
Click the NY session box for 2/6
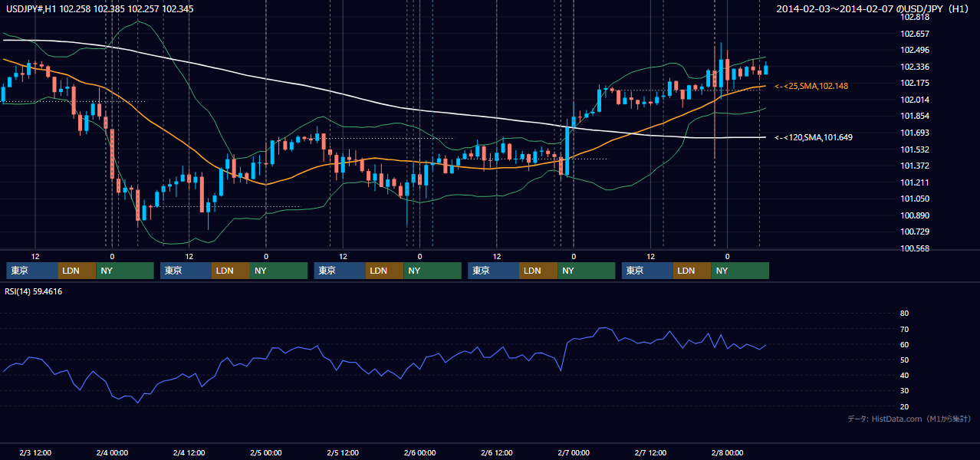(587, 271)
